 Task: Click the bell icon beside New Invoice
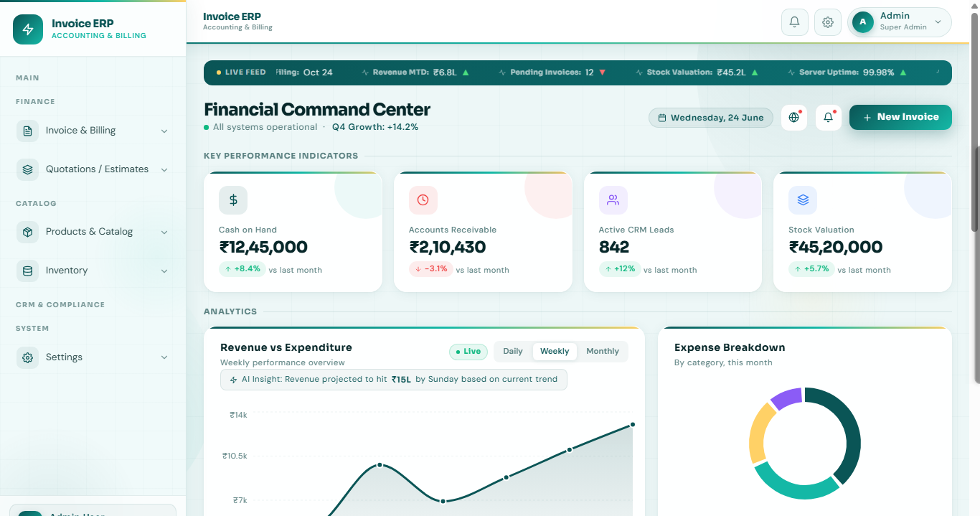click(x=828, y=118)
